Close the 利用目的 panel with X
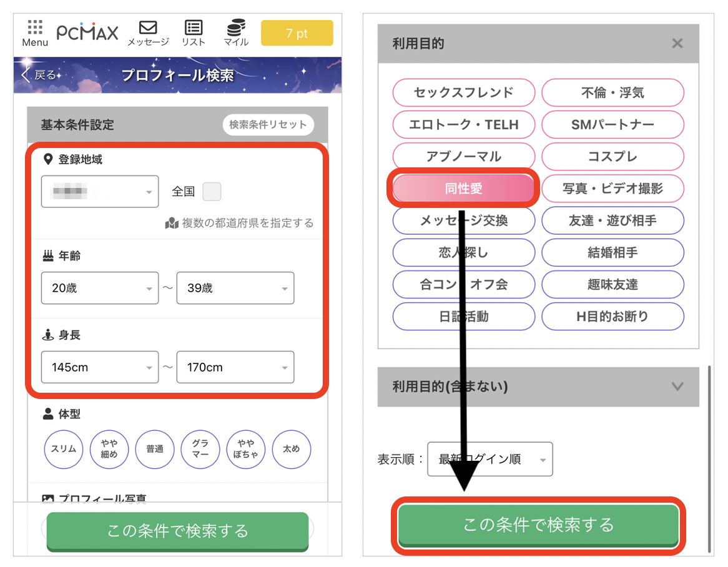The image size is (728, 567). pyautogui.click(x=677, y=44)
